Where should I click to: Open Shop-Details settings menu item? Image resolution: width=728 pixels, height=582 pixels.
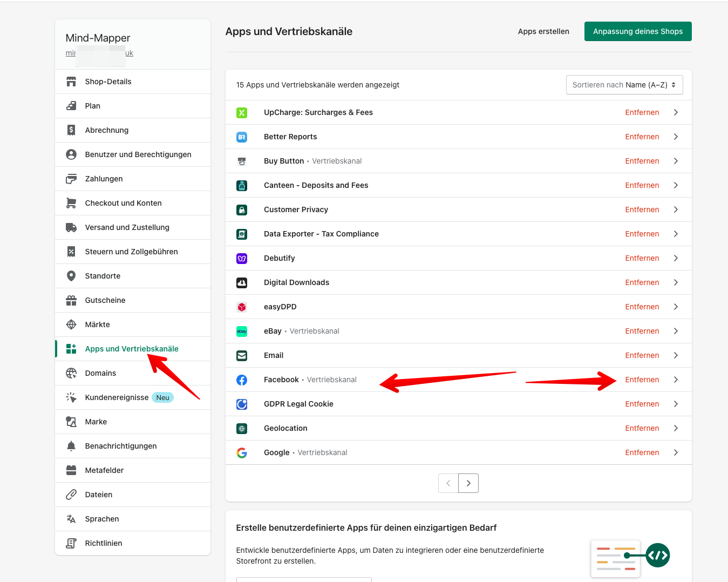pyautogui.click(x=108, y=82)
